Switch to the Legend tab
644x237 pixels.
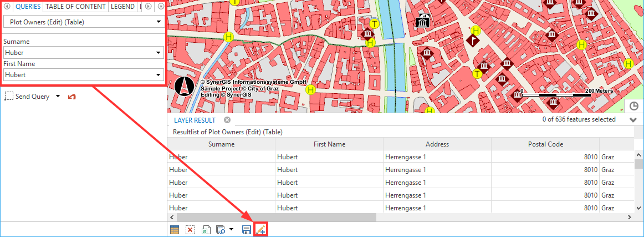pyautogui.click(x=122, y=7)
